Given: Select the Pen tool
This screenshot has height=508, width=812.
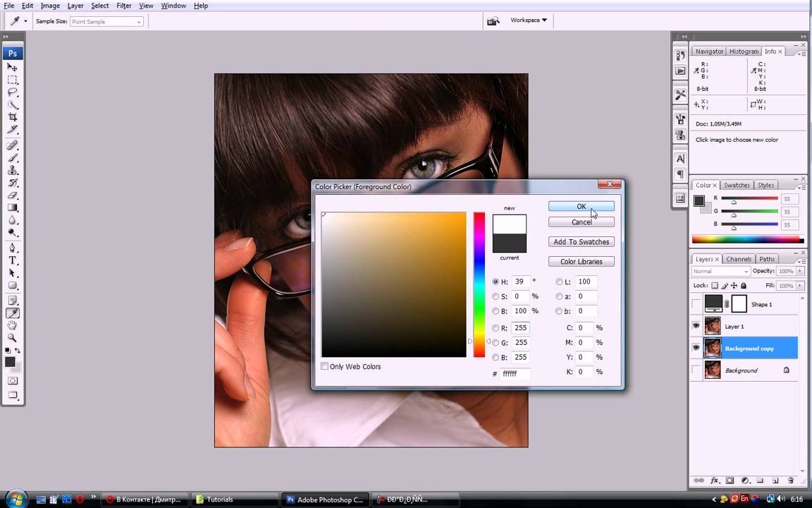Looking at the screenshot, I should pos(12,248).
